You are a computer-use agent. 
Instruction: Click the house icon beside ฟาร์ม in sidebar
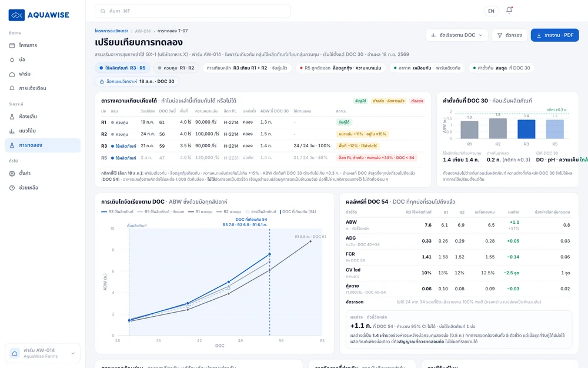(x=12, y=74)
